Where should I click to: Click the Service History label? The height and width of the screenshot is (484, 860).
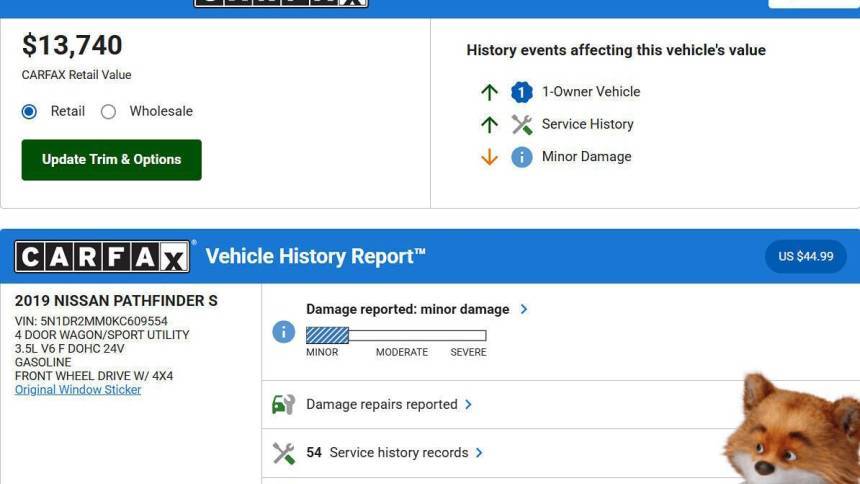click(x=587, y=124)
